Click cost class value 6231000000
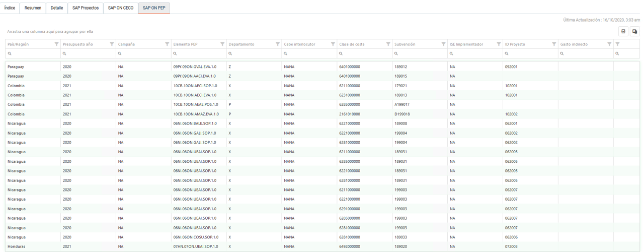Image resolution: width=644 pixels, height=252 pixels. [x=365, y=95]
